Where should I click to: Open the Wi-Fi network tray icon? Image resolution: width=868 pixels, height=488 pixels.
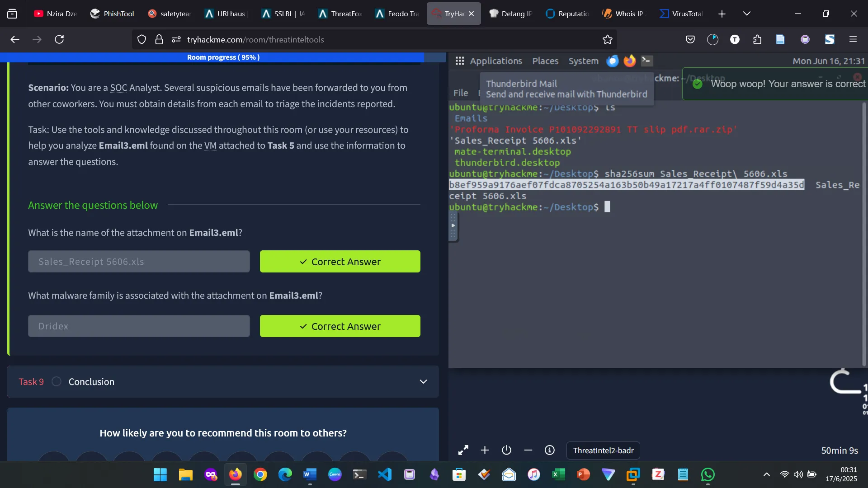click(x=785, y=474)
